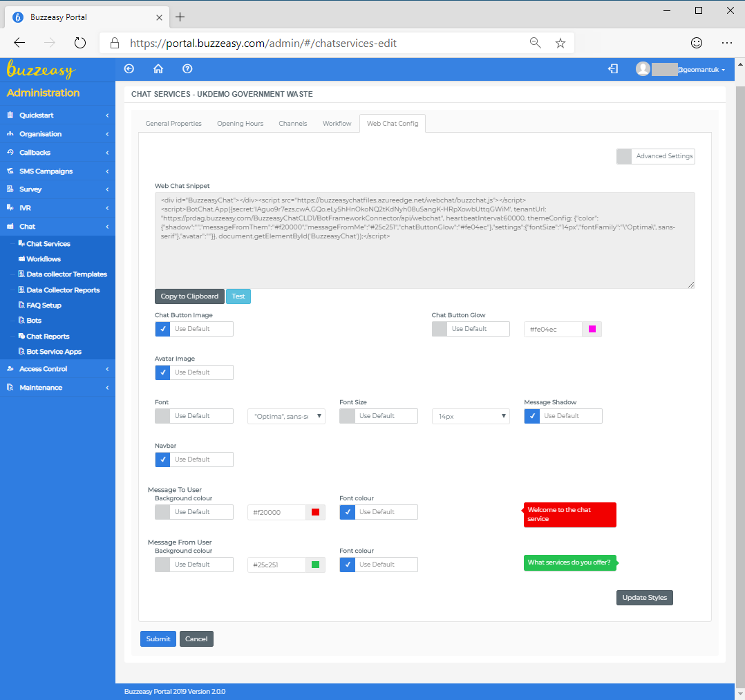The height and width of the screenshot is (700, 745).
Task: Select the Web Chat Config tab
Action: click(x=393, y=124)
